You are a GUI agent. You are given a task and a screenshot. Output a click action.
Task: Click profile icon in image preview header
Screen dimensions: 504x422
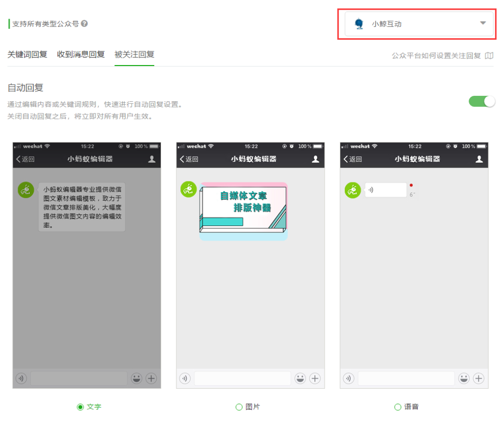[x=316, y=159]
